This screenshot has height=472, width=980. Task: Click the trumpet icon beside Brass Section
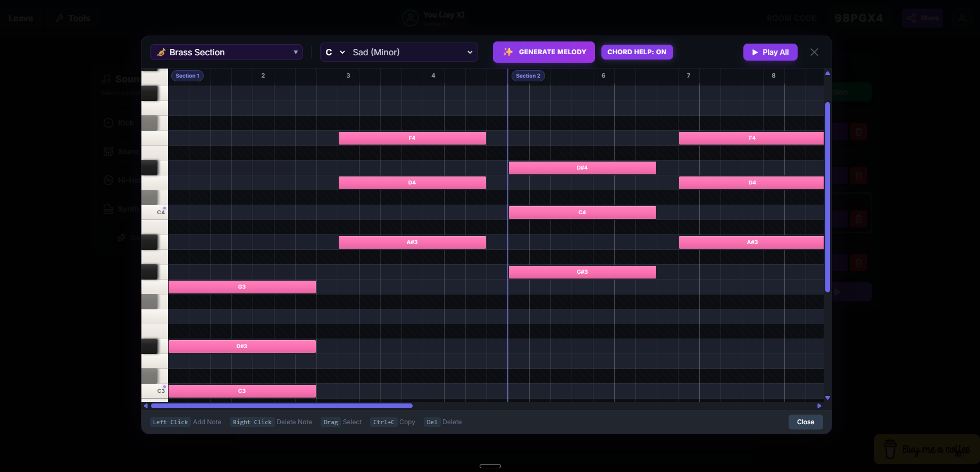point(161,52)
